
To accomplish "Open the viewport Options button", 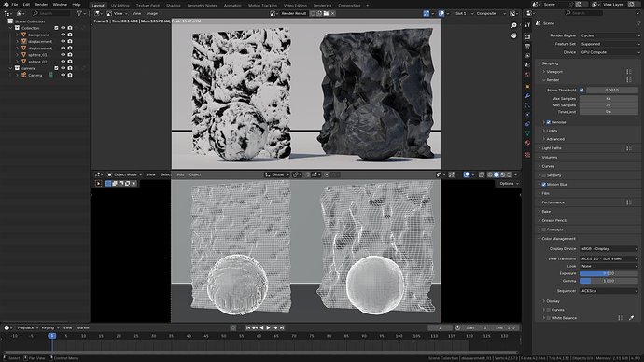I will point(509,184).
